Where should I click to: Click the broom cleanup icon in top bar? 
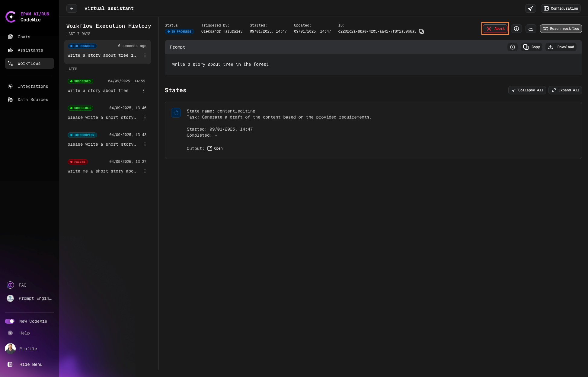[x=530, y=8]
